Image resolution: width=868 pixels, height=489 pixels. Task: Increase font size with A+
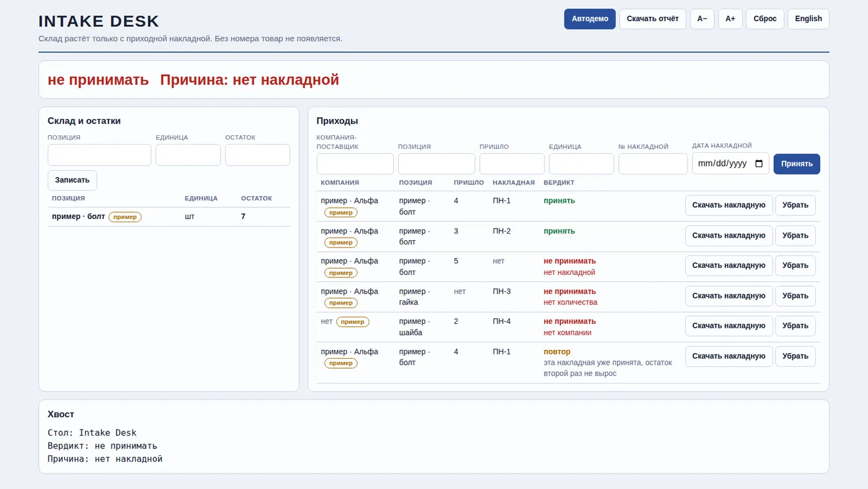(x=730, y=19)
